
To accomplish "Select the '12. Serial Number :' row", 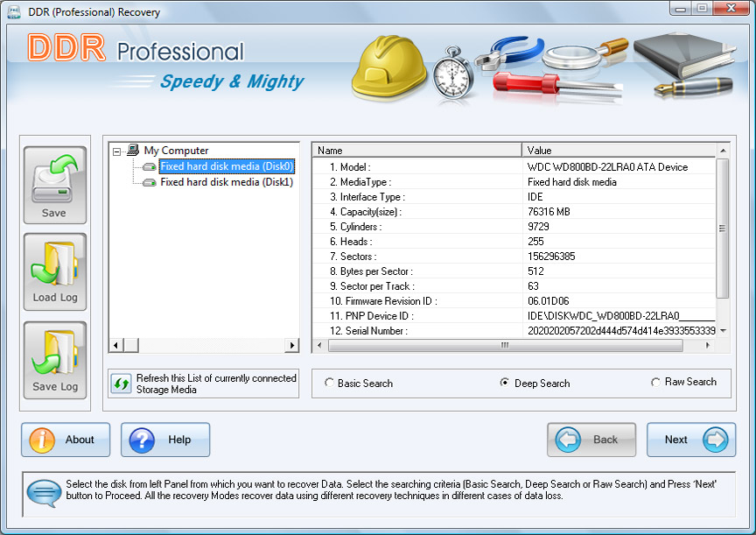I will [514, 330].
